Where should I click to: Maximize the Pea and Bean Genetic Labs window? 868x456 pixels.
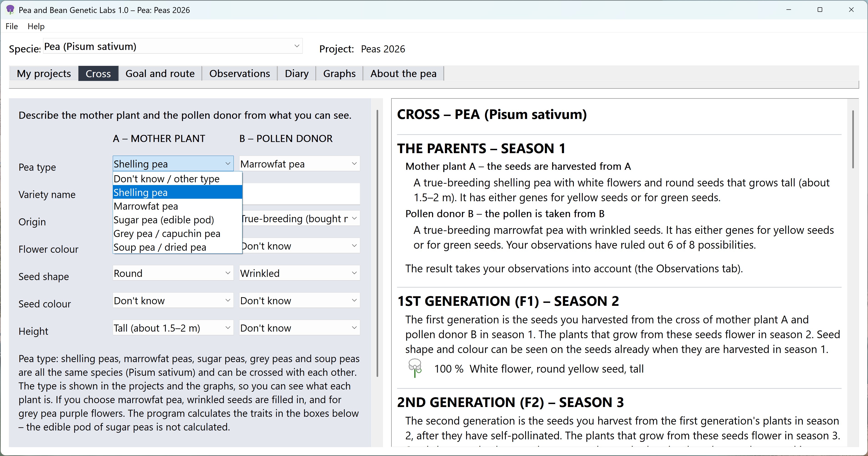tap(820, 10)
